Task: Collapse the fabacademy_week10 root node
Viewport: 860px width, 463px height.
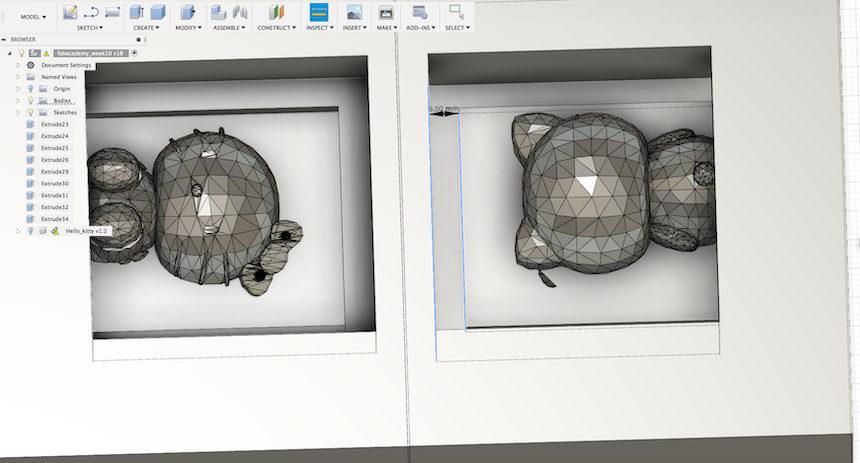Action: coord(9,54)
